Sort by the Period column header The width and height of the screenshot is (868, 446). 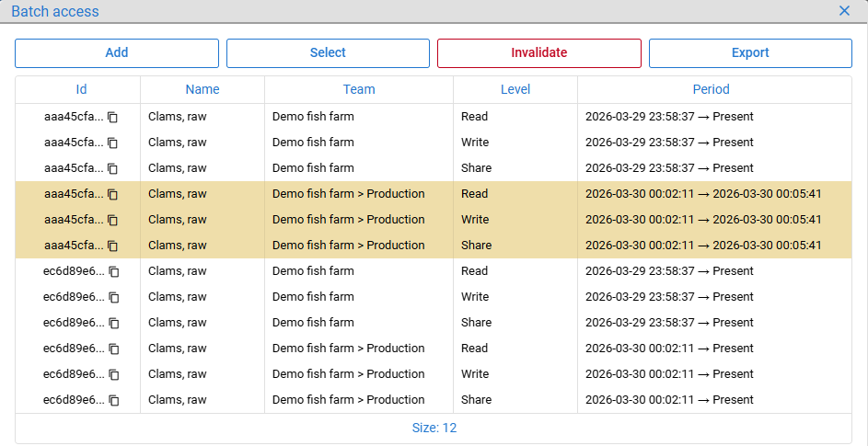711,89
